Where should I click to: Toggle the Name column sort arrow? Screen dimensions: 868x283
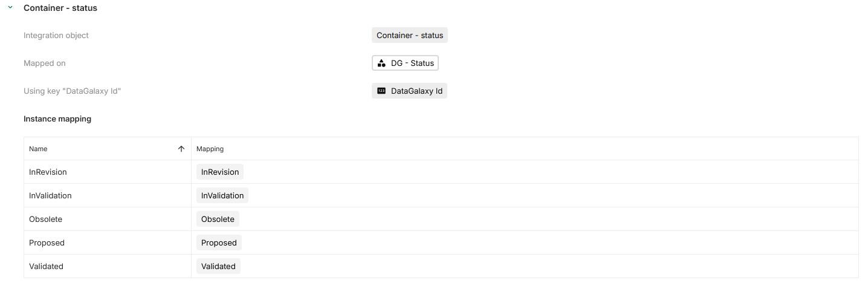[181, 149]
